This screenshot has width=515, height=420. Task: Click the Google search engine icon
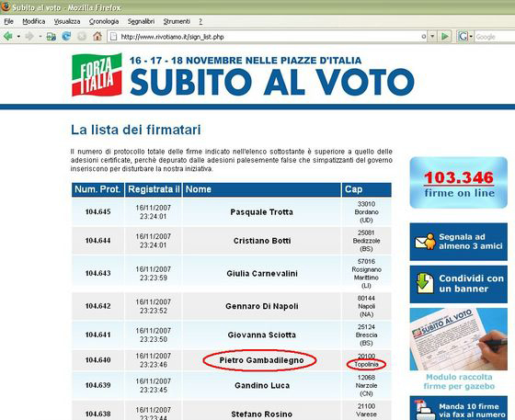coord(463,37)
